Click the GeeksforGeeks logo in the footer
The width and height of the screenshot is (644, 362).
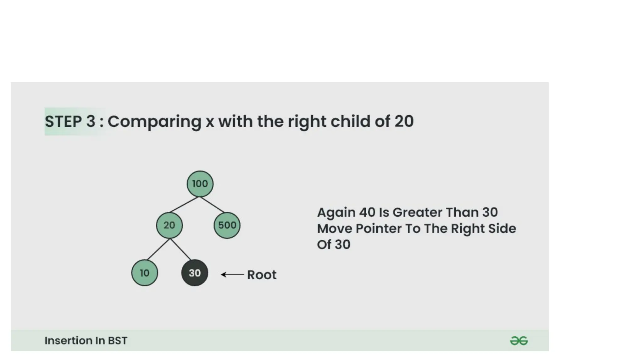519,341
